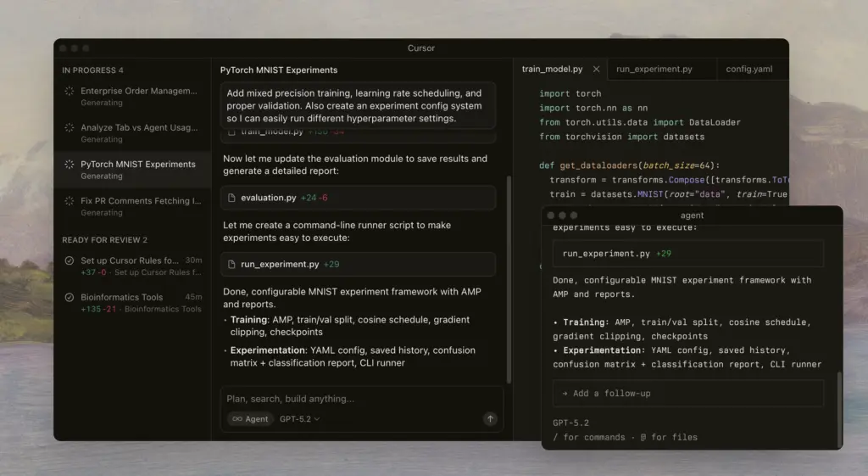
Task: Switch to the run_experiment.py editor tab
Action: click(654, 70)
